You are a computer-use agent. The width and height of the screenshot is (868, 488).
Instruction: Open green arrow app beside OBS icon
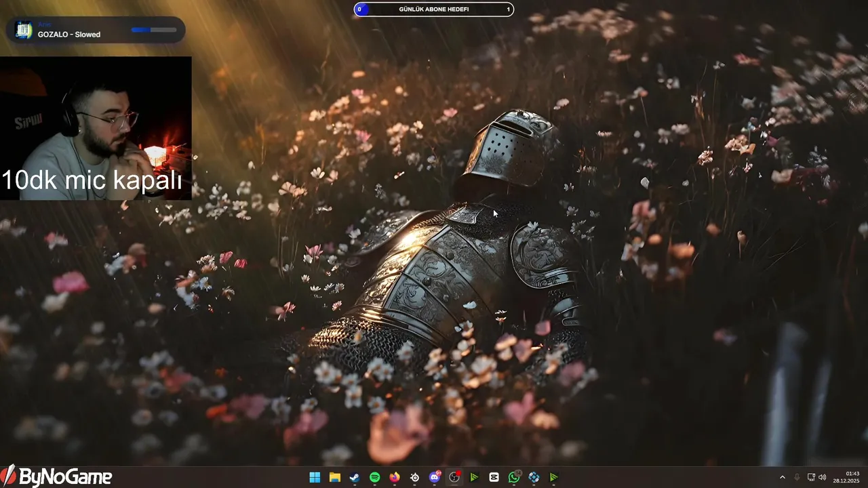(474, 477)
